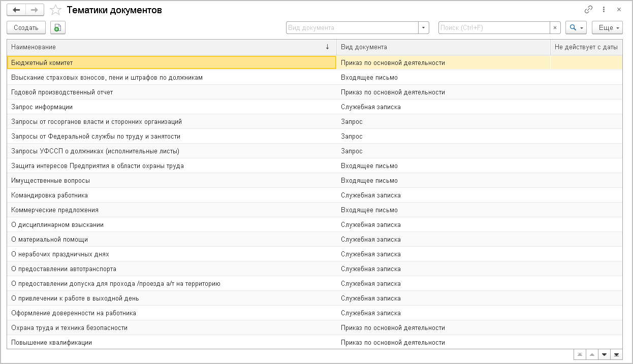This screenshot has height=364, width=633.
Task: Click the get link icon
Action: coord(589,10)
